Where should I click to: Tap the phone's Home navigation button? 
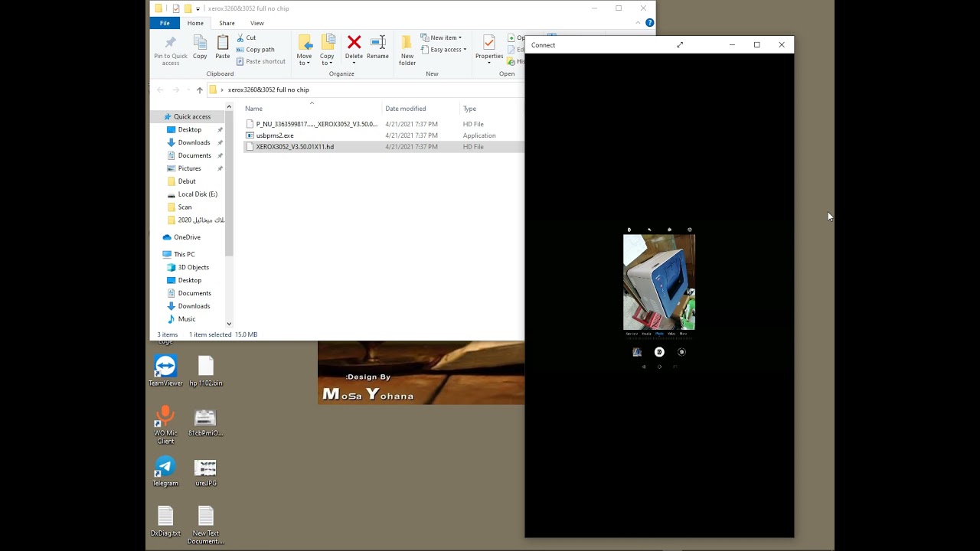659,367
